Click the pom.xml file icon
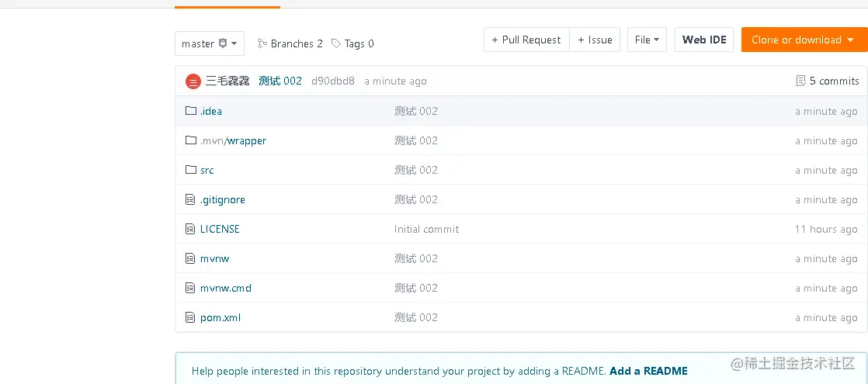 tap(191, 317)
